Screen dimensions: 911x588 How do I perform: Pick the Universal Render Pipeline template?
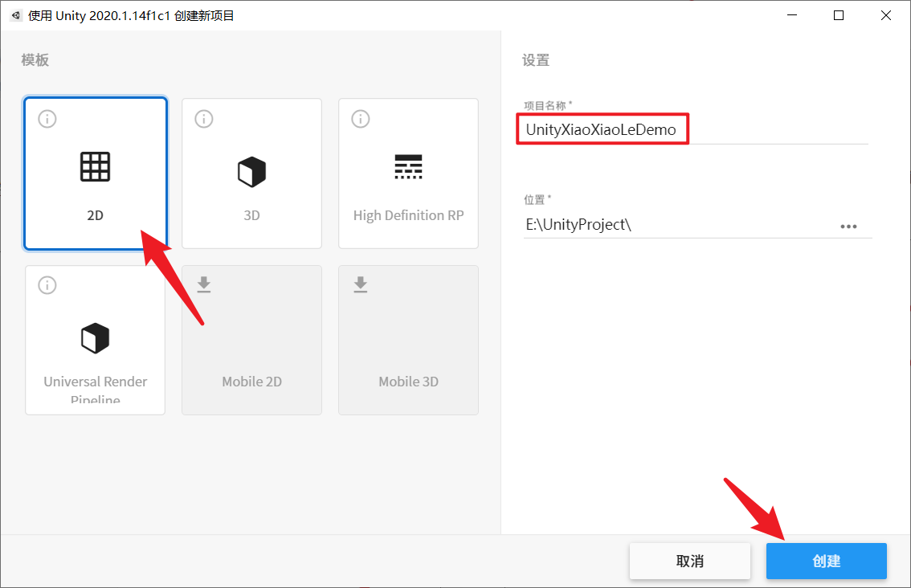pyautogui.click(x=96, y=340)
